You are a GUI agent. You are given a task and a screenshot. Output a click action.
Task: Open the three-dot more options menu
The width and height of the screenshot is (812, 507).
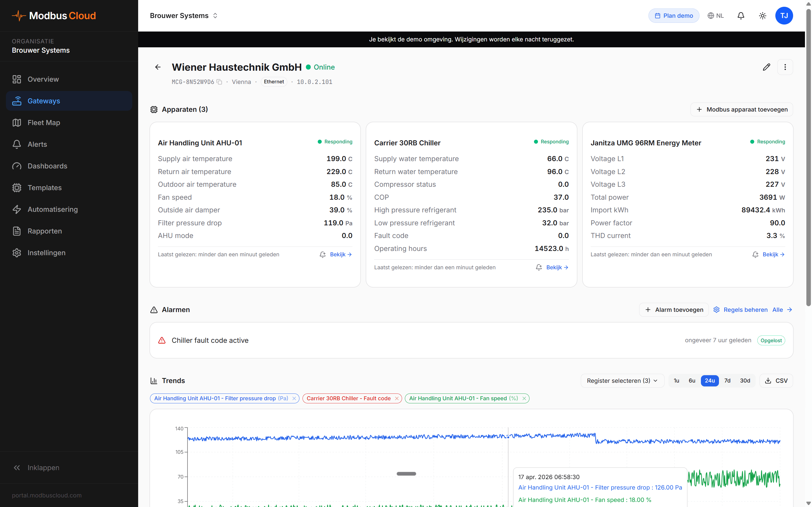click(x=785, y=67)
